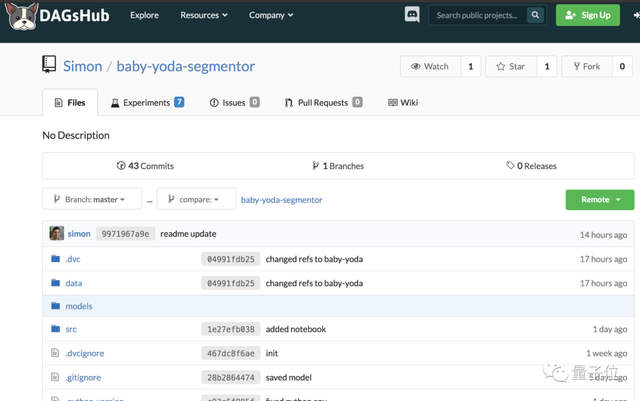Star the baby-yoda-segmentor repo
Image resolution: width=640 pixels, height=401 pixels.
click(x=509, y=66)
